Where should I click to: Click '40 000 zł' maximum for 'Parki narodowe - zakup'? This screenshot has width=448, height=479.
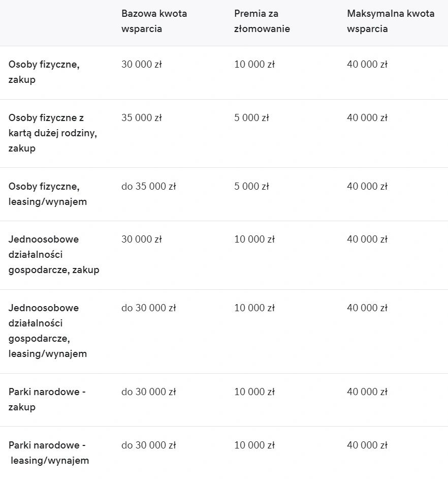(x=367, y=392)
